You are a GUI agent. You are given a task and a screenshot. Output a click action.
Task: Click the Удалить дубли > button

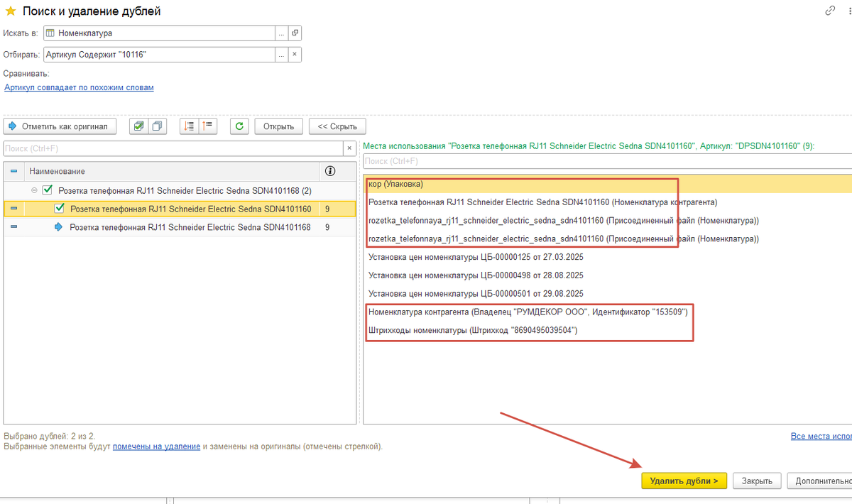(684, 481)
